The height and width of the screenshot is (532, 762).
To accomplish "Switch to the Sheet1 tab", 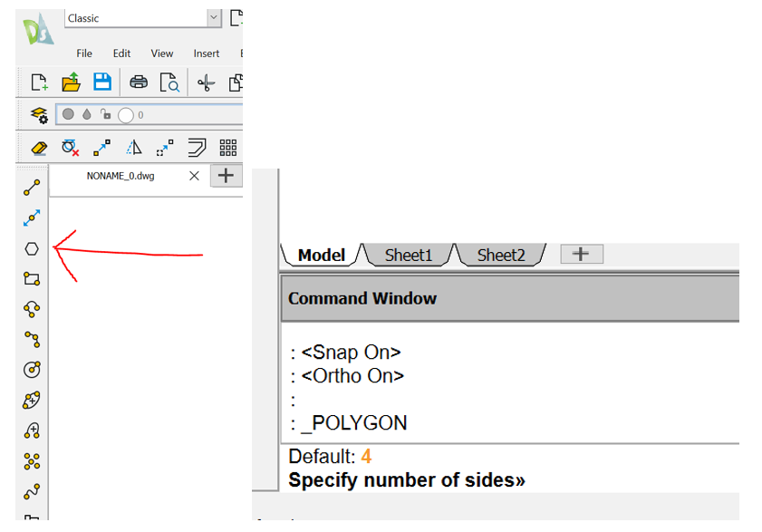I will click(409, 255).
